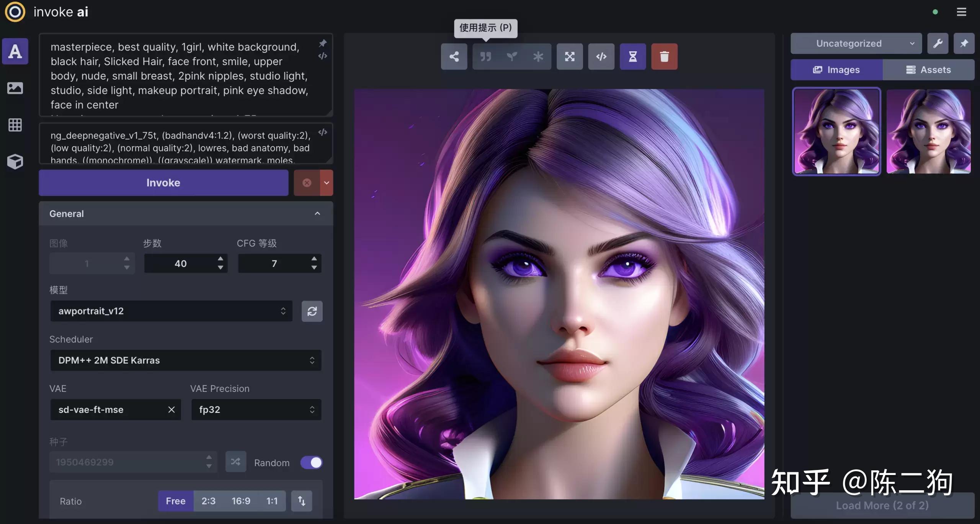Click the share image icon

click(x=454, y=57)
